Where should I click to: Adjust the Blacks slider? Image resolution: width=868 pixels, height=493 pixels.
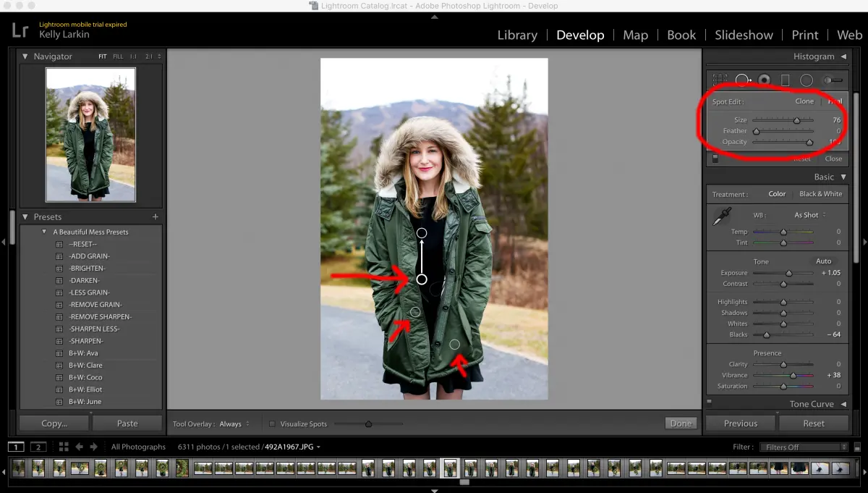click(x=766, y=334)
